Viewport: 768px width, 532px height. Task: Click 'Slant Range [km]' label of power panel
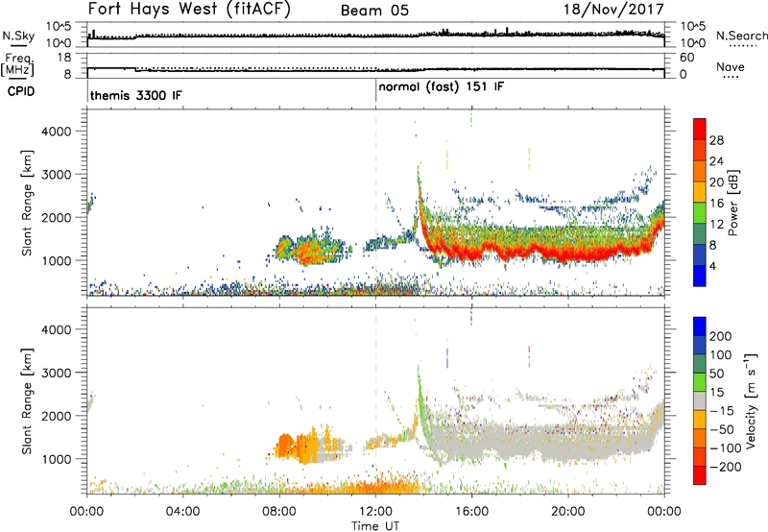27,203
